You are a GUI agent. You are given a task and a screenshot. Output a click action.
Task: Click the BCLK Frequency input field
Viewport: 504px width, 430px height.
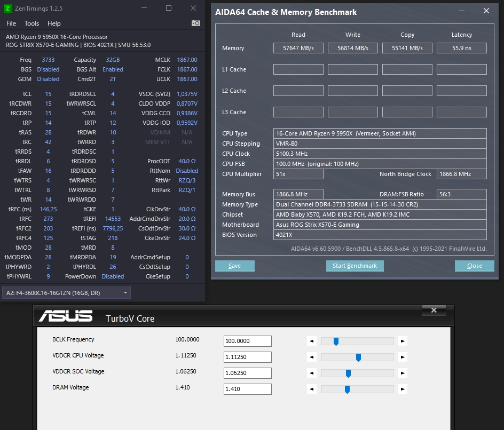click(x=248, y=341)
